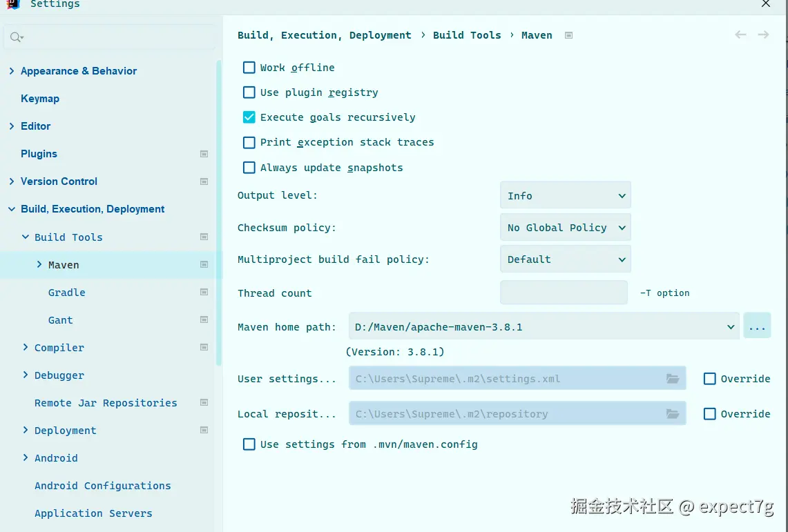Click project-level icon beside Maven row
This screenshot has height=532, width=788.
click(x=204, y=264)
